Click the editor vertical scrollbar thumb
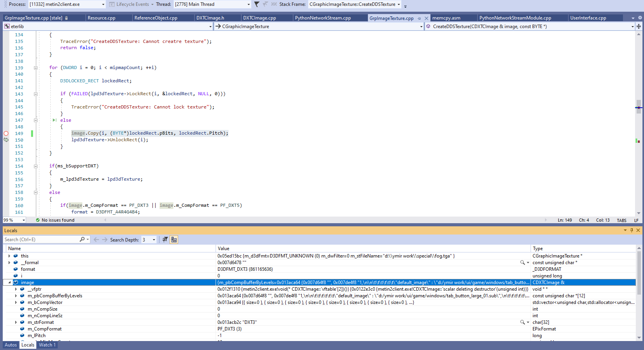 tap(639, 107)
